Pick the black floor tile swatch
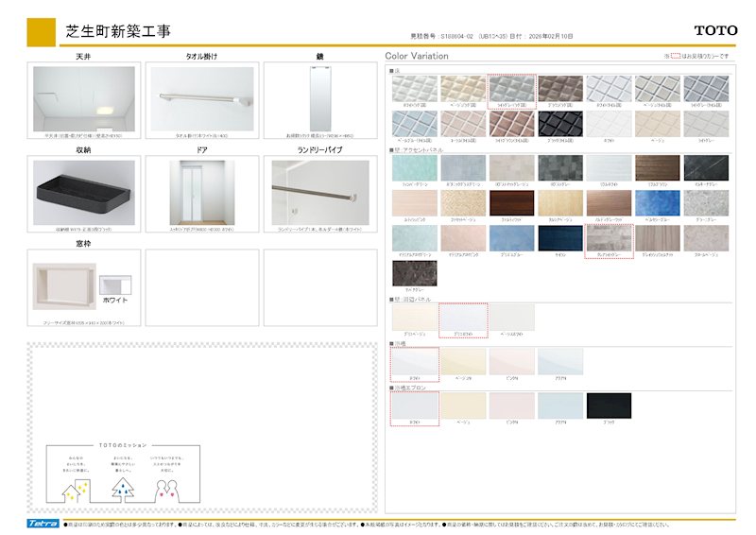This screenshot has height=535, width=756. [x=560, y=124]
